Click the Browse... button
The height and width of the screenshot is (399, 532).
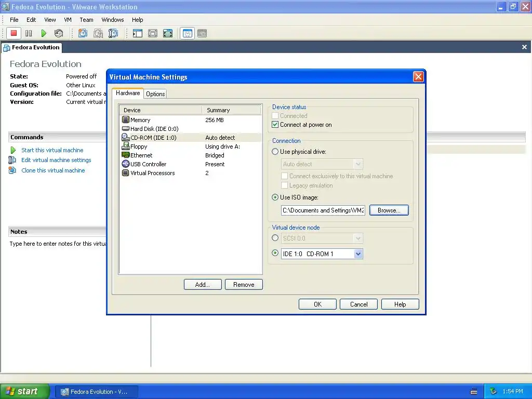pos(389,210)
